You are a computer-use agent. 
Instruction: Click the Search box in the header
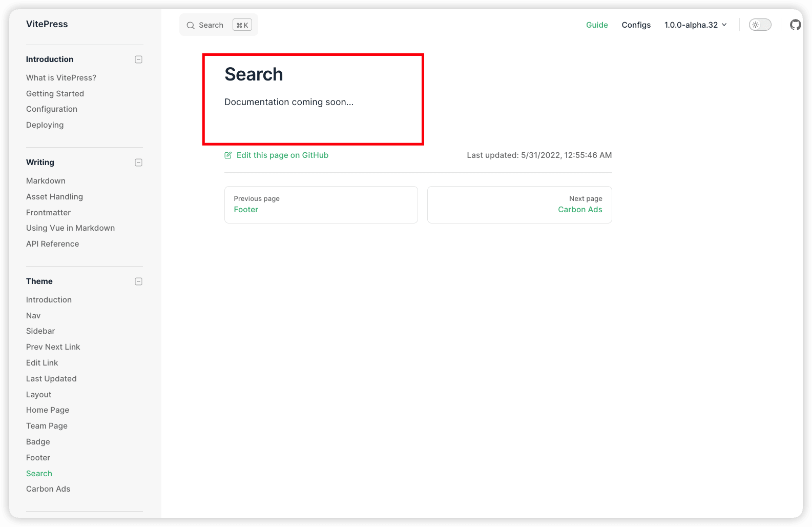[219, 25]
